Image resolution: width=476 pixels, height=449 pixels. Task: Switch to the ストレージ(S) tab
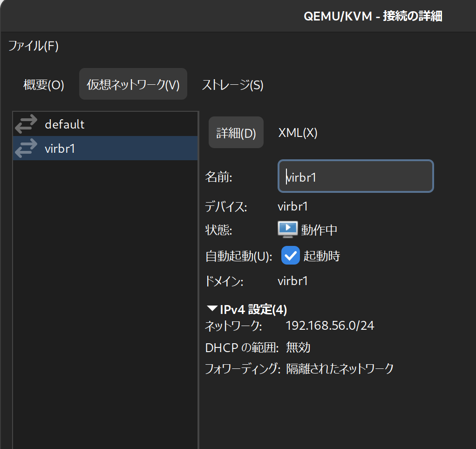coord(232,85)
